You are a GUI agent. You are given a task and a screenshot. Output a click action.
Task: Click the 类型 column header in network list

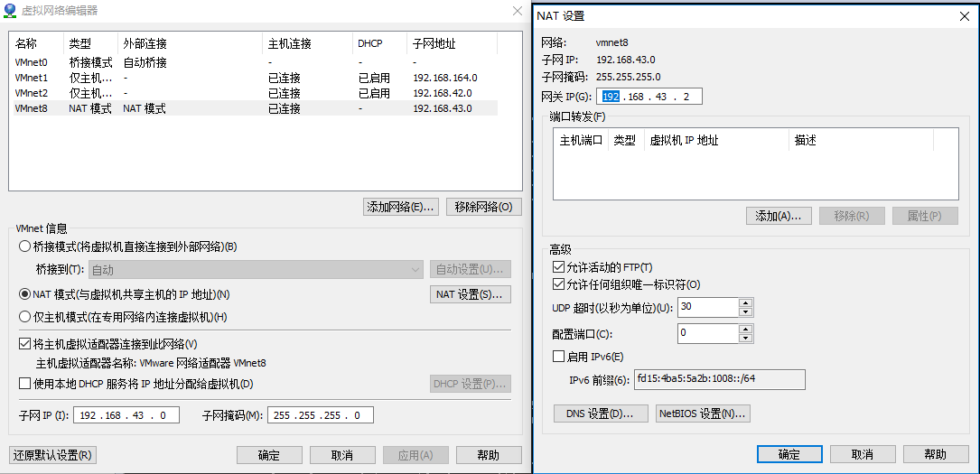pyautogui.click(x=90, y=43)
